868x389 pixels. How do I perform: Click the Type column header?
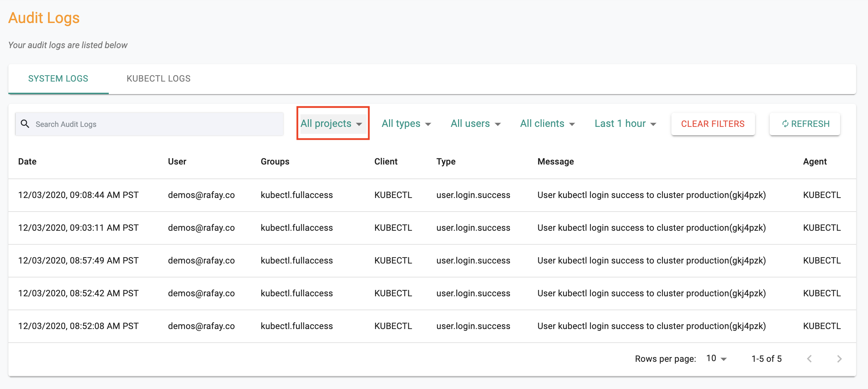pos(446,161)
